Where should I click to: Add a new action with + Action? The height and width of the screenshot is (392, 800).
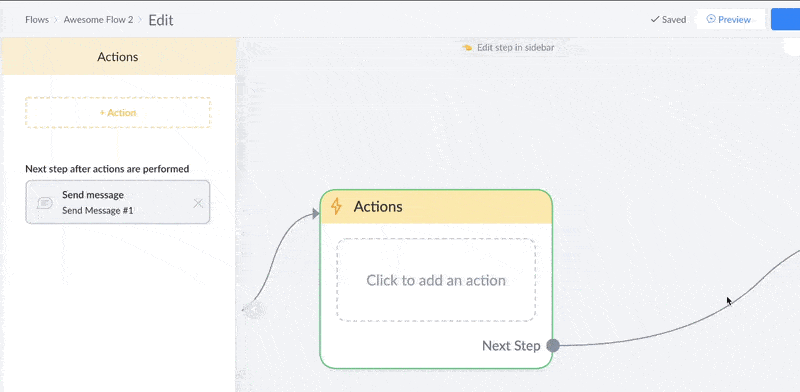pyautogui.click(x=118, y=112)
